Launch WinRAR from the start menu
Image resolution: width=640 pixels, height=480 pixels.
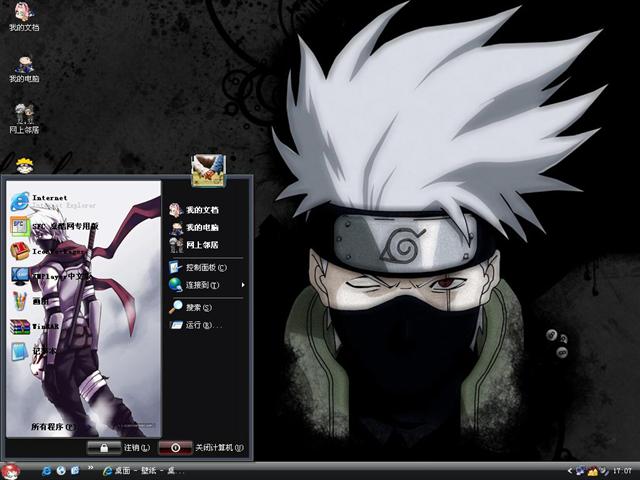pyautogui.click(x=35, y=327)
